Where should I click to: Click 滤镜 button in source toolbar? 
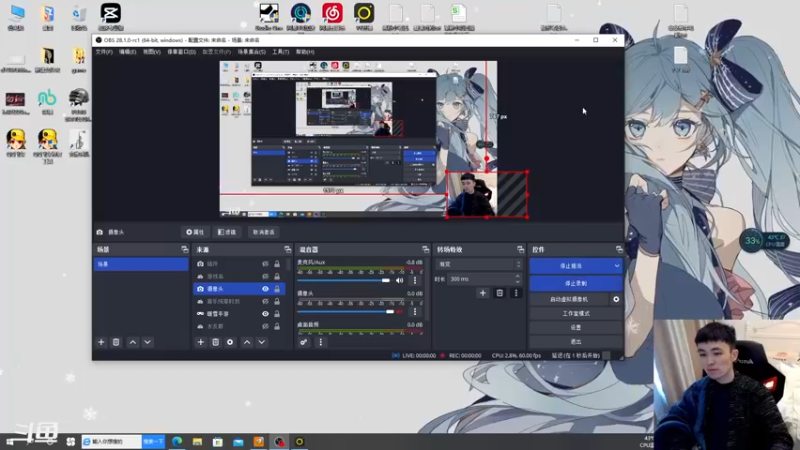pyautogui.click(x=227, y=232)
